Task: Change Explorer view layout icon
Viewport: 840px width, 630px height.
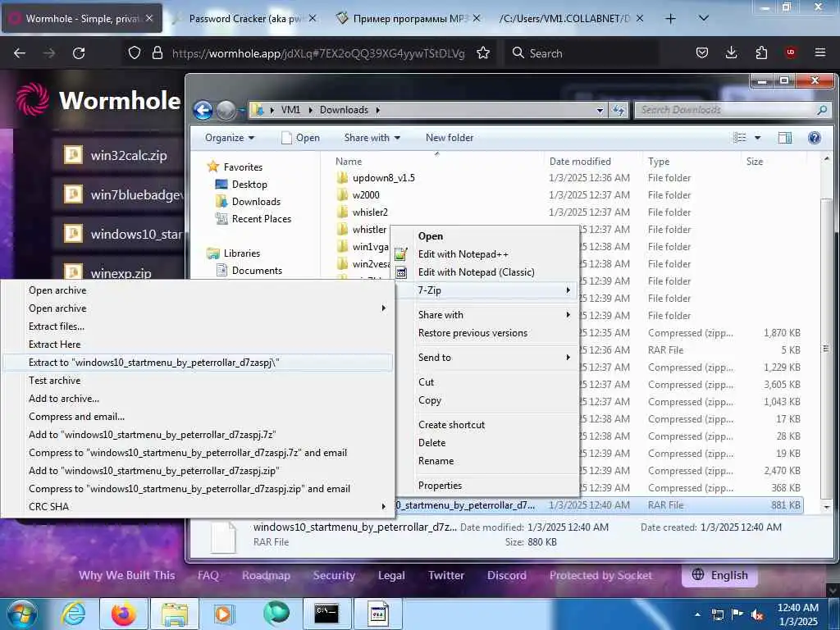Action: (740, 138)
